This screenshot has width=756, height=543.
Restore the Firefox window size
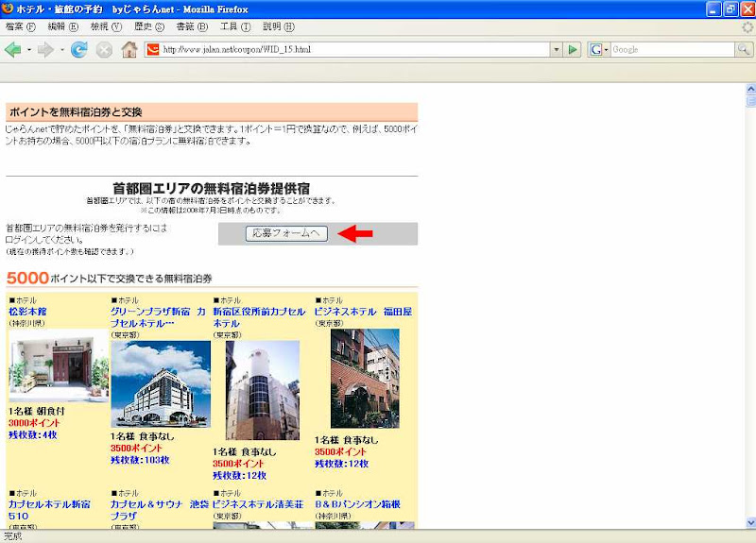click(x=730, y=8)
